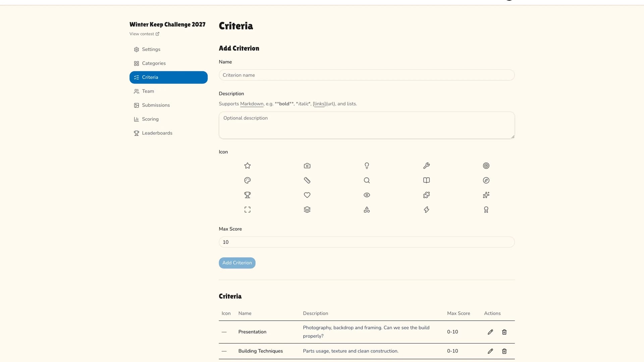644x362 pixels.
Task: Select the ruler icon
Action: coord(307,180)
